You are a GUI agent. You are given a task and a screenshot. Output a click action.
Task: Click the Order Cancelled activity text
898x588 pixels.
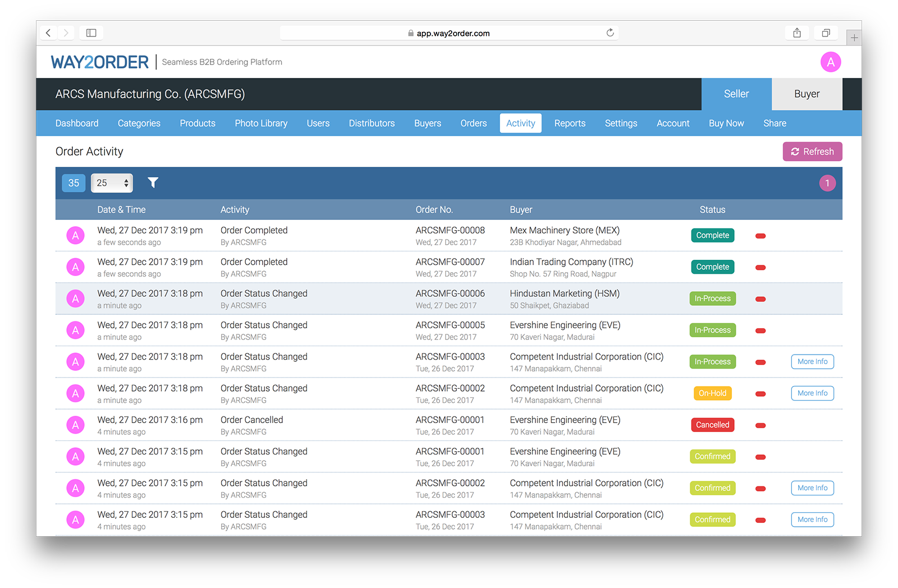(251, 420)
